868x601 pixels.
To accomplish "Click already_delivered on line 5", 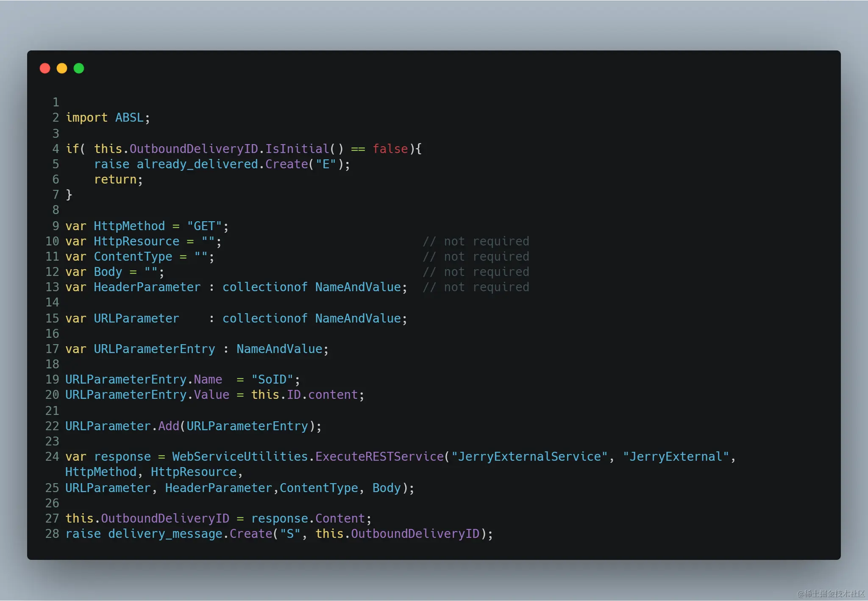I will tap(197, 164).
